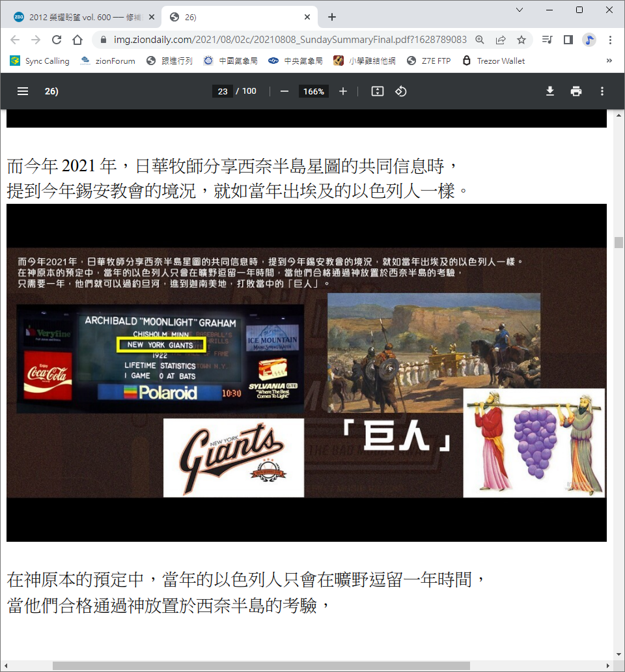The image size is (625, 672).
Task: Click the vertical scrollbar thumb
Action: [618, 242]
